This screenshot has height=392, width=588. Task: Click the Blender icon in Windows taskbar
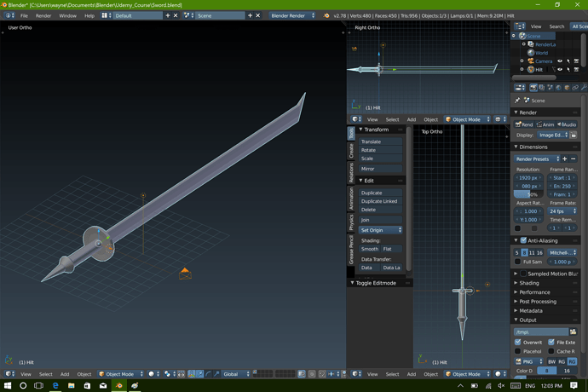(118, 386)
